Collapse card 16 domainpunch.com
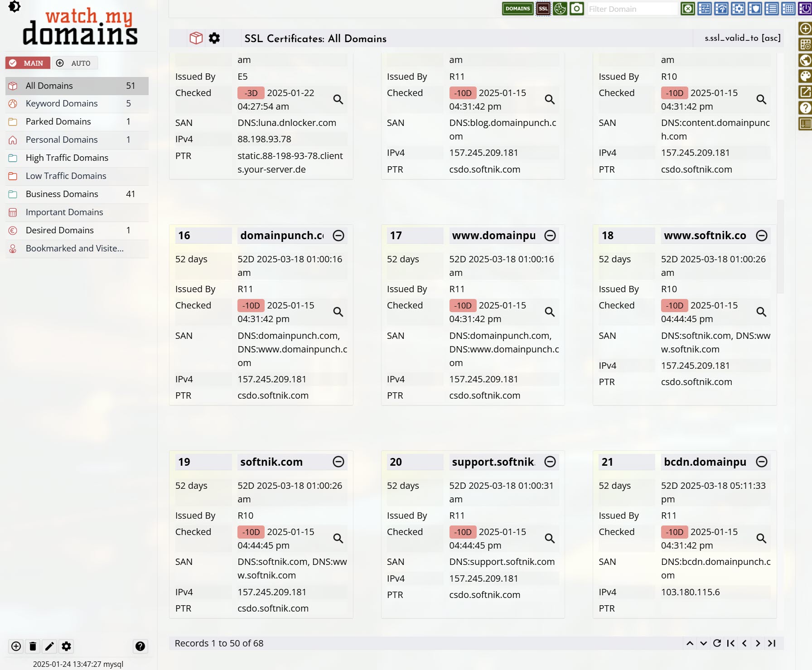 [338, 236]
